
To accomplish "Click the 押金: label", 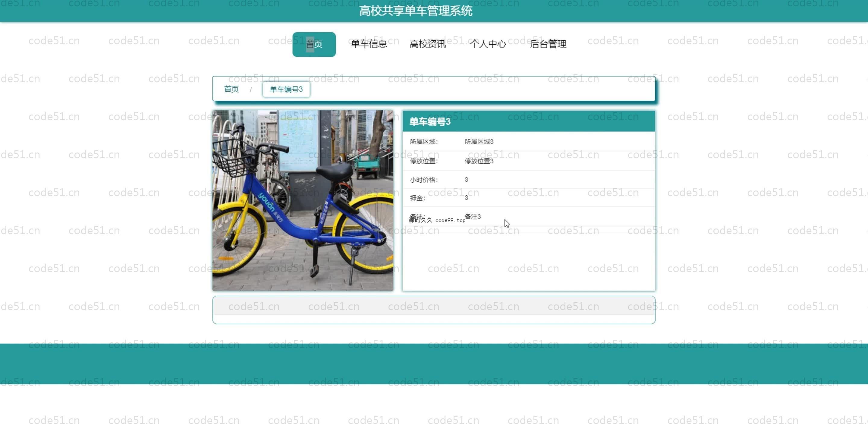I will [x=417, y=198].
